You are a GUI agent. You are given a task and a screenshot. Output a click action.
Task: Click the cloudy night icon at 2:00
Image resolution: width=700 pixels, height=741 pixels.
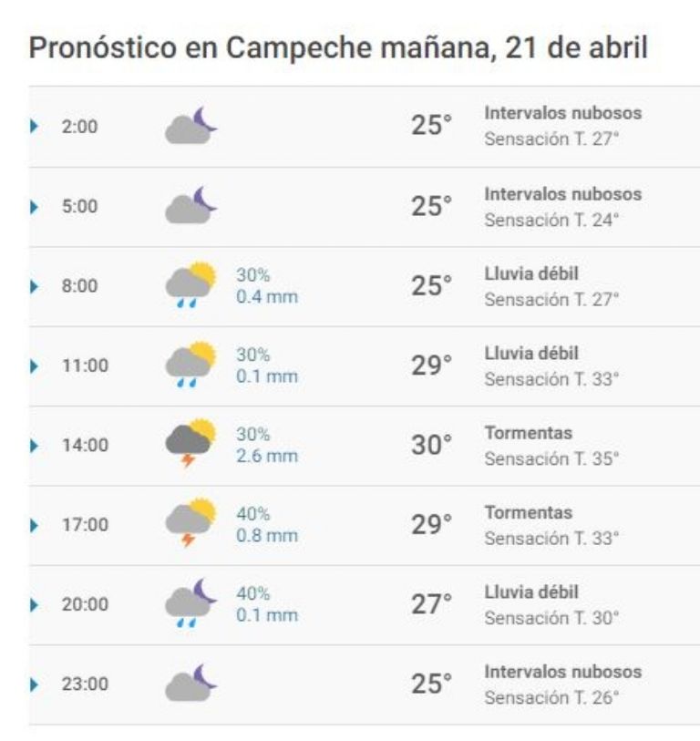[191, 126]
